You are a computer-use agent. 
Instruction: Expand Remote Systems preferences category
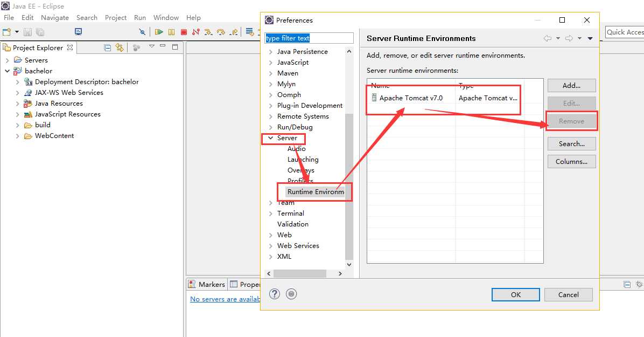point(270,116)
